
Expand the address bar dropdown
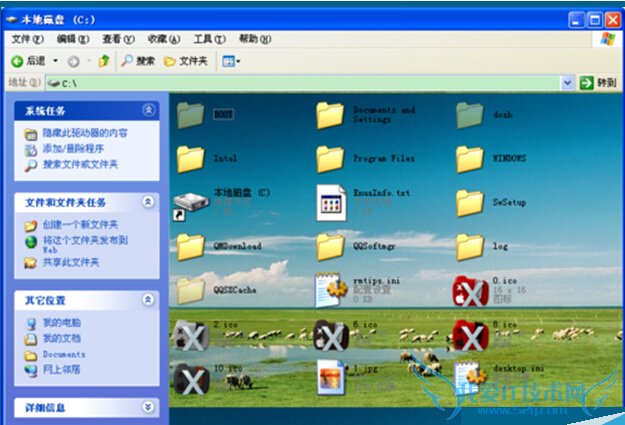pyautogui.click(x=567, y=83)
